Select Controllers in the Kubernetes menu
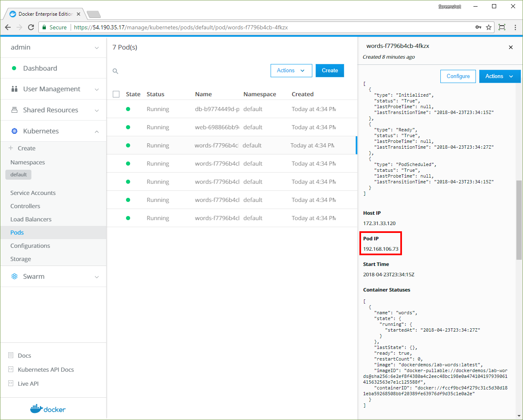523x420 pixels. [25, 206]
